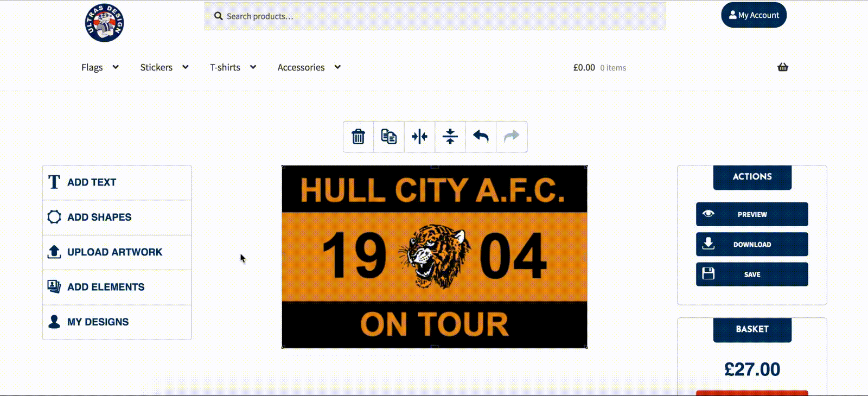Click the BASKET panel header
This screenshot has height=396, width=868.
coord(752,329)
